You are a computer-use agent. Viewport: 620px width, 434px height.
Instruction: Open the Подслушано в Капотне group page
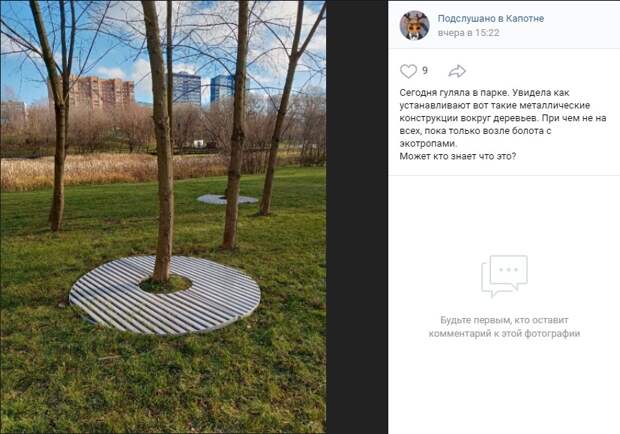(491, 18)
